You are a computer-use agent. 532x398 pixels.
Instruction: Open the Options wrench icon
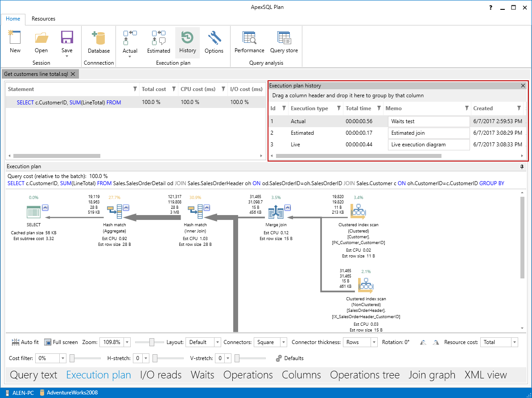(214, 37)
